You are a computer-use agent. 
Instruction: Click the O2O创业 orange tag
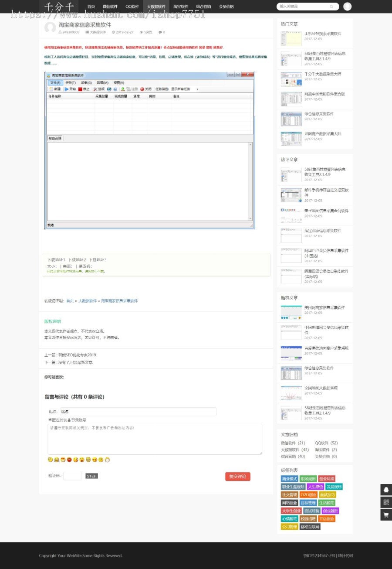click(308, 494)
